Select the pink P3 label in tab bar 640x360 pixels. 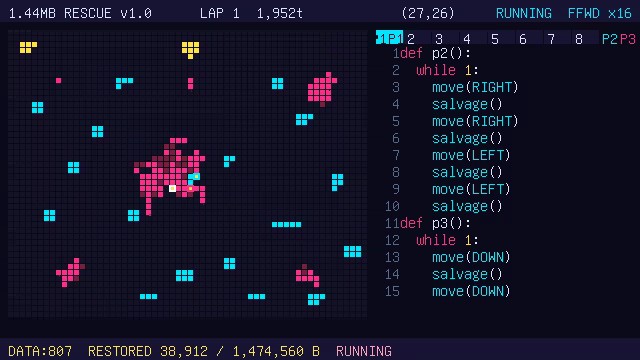628,39
